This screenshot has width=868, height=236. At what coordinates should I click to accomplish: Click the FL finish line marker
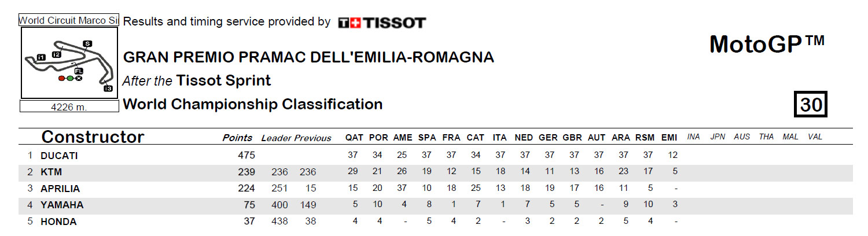click(79, 71)
